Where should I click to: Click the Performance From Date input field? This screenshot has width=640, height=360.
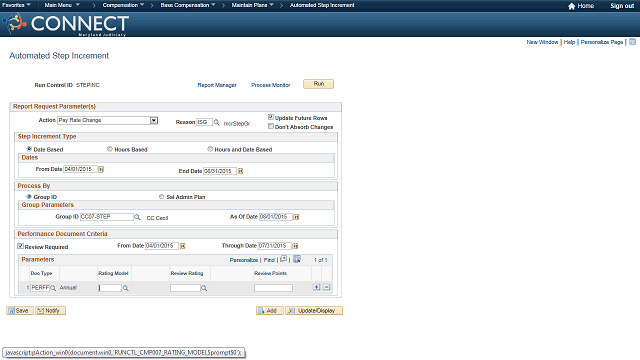click(162, 246)
